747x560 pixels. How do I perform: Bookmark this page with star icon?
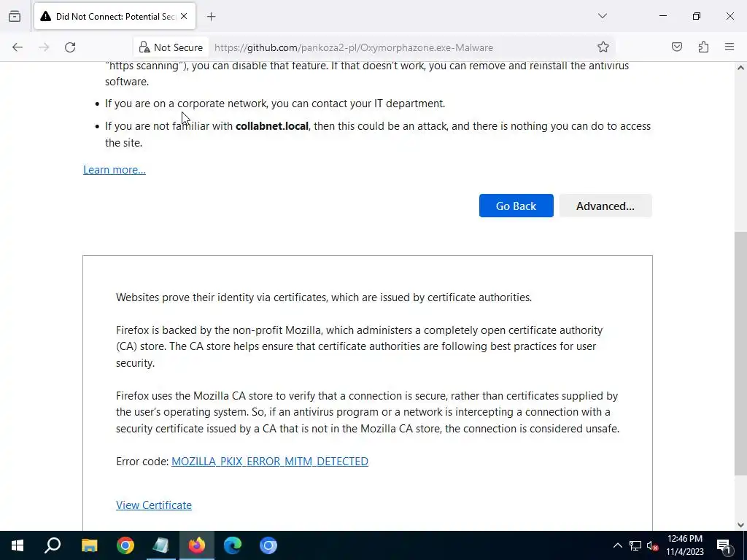pyautogui.click(x=603, y=47)
